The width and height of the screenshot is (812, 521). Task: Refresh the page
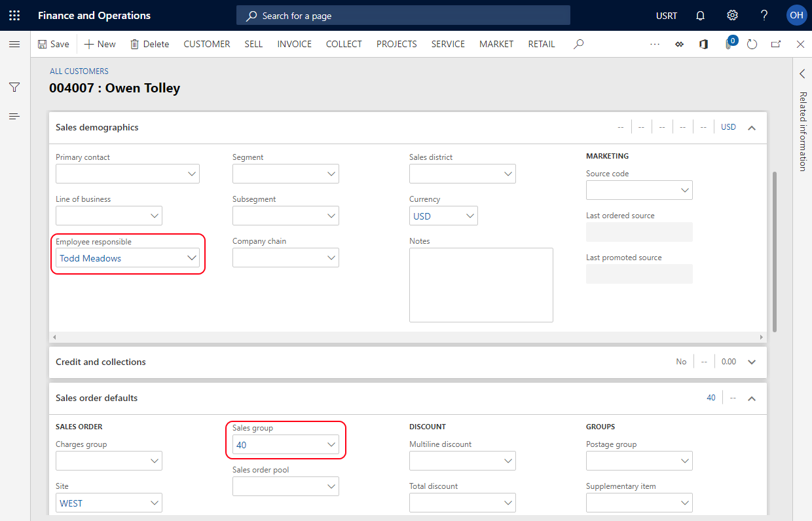click(752, 44)
